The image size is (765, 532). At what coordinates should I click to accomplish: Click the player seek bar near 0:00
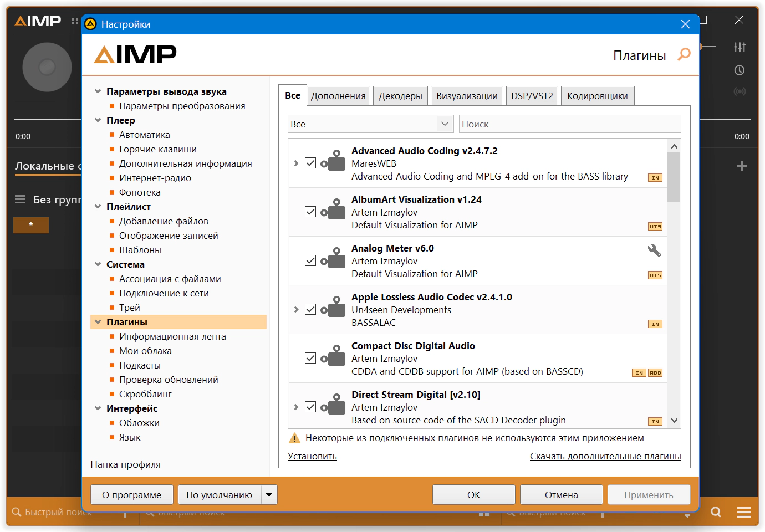[47, 119]
